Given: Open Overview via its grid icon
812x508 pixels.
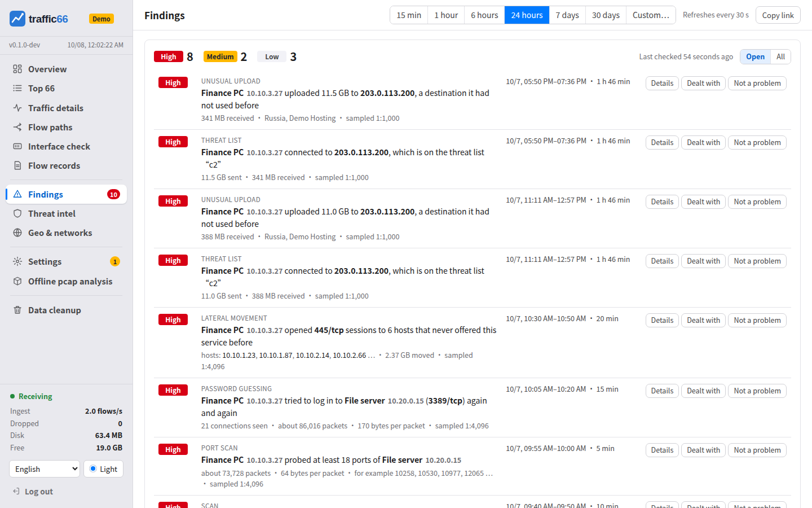Looking at the screenshot, I should pyautogui.click(x=17, y=69).
